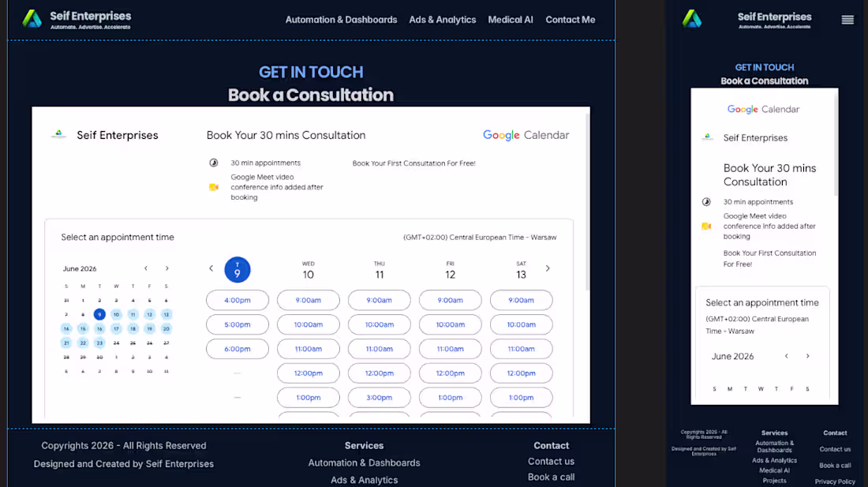Pick 9:00am on FRI 12
Image resolution: width=868 pixels, height=487 pixels.
(x=450, y=300)
